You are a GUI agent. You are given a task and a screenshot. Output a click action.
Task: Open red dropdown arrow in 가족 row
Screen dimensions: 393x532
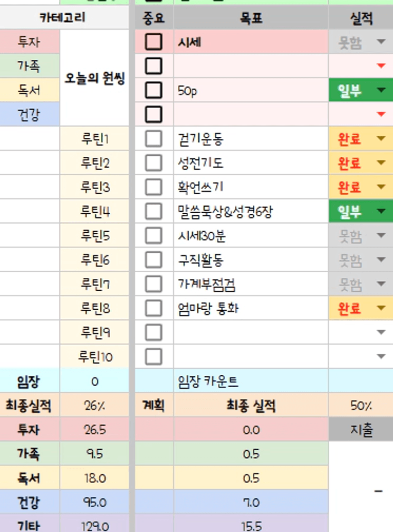pyautogui.click(x=381, y=66)
